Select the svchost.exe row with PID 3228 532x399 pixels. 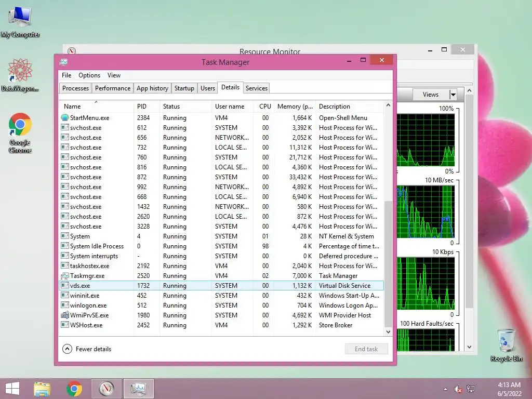(221, 227)
